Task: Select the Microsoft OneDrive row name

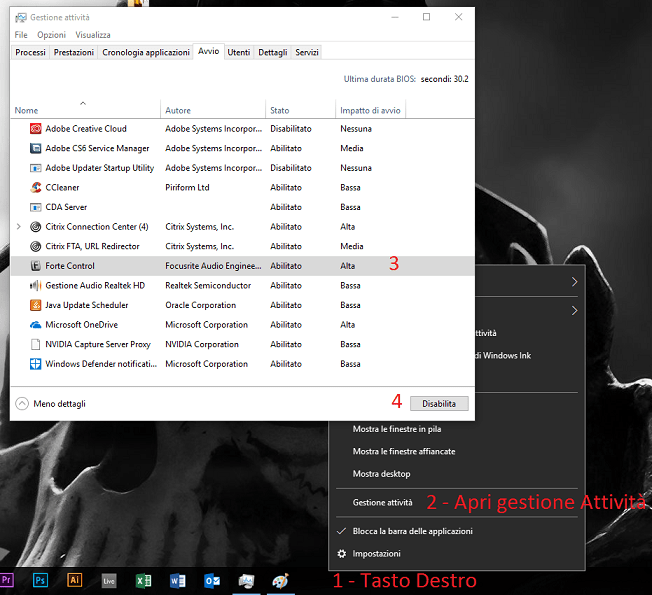Action: [82, 325]
